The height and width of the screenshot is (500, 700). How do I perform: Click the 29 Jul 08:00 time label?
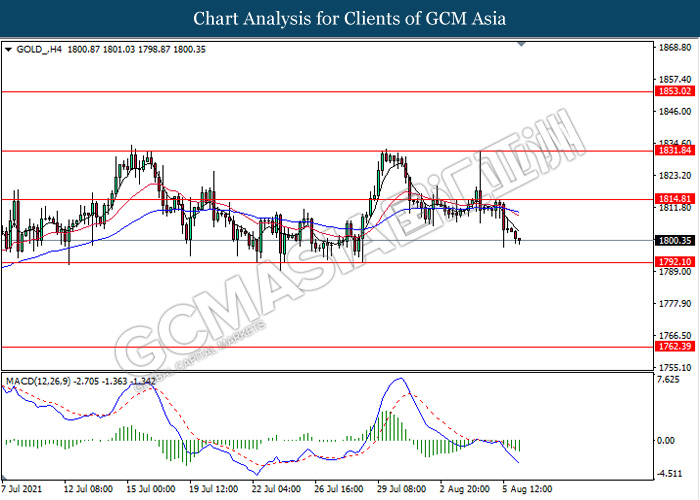(401, 489)
